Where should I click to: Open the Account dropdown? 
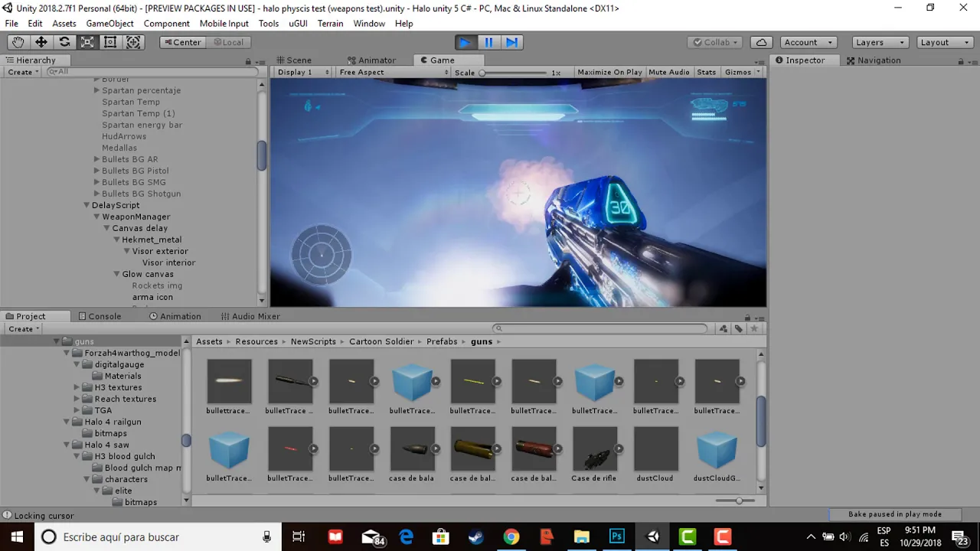(x=808, y=42)
